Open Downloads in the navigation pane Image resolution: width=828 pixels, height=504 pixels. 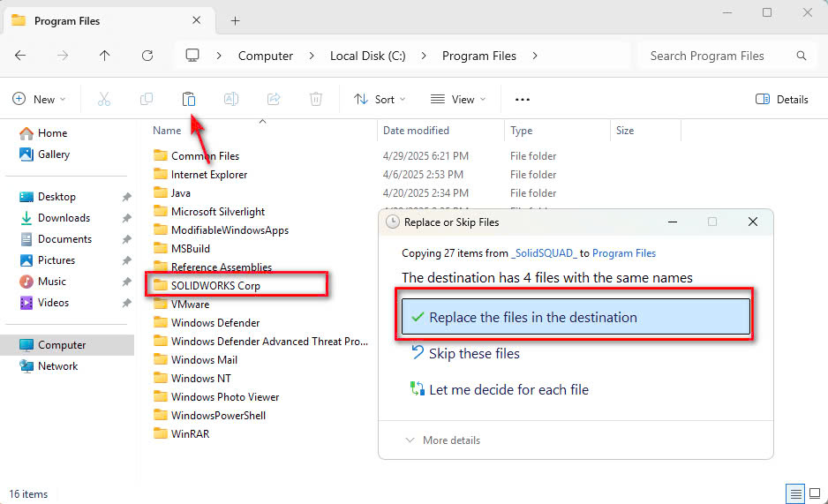pos(55,218)
